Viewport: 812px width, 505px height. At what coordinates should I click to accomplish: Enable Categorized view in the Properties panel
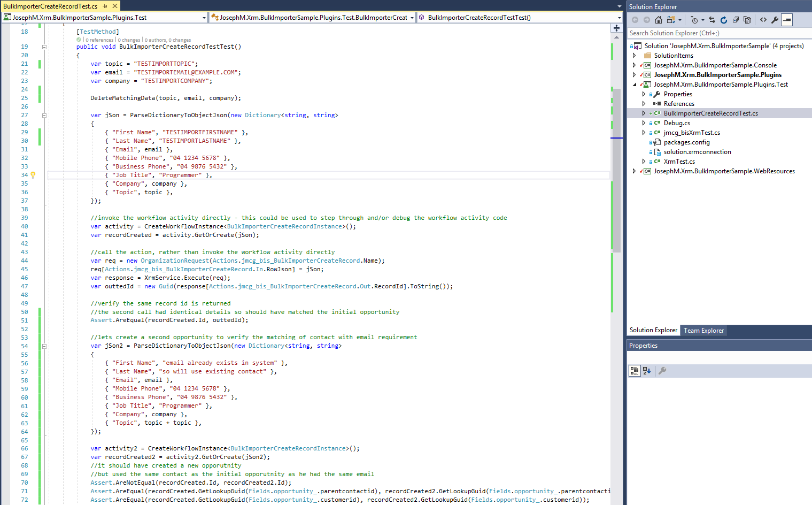(x=634, y=370)
